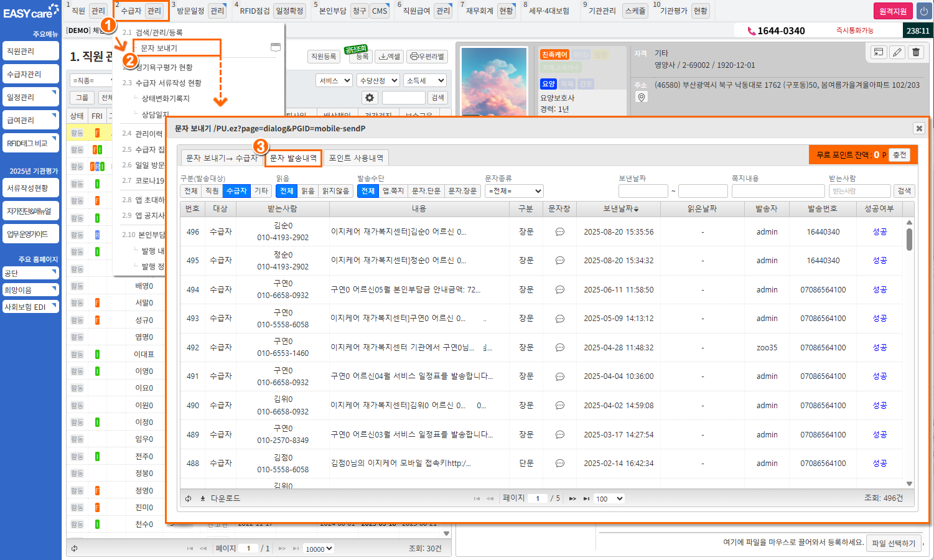934x560 pixels.
Task: Switch to 포인트 사용내역 tab
Action: click(x=356, y=158)
